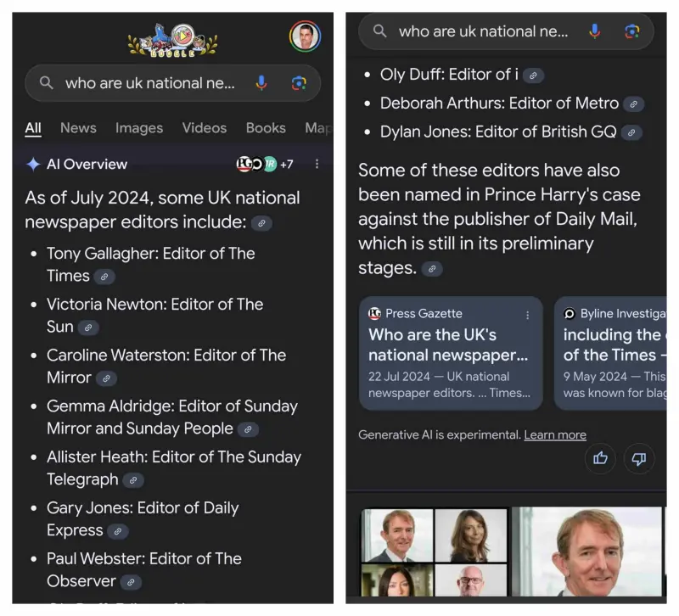
Task: Open the AI Overview source icons +7
Action: pyautogui.click(x=265, y=164)
